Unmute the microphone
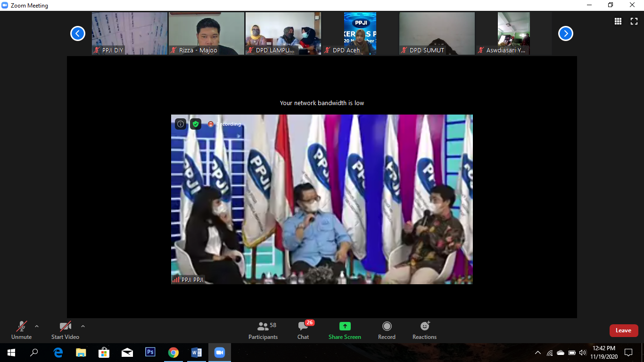This screenshot has height=362, width=644. (21, 330)
